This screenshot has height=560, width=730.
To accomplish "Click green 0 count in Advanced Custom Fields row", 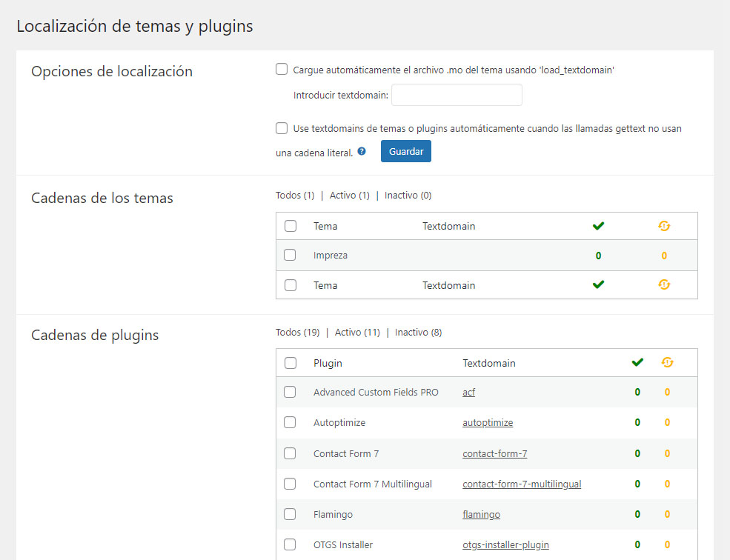I will tap(637, 393).
